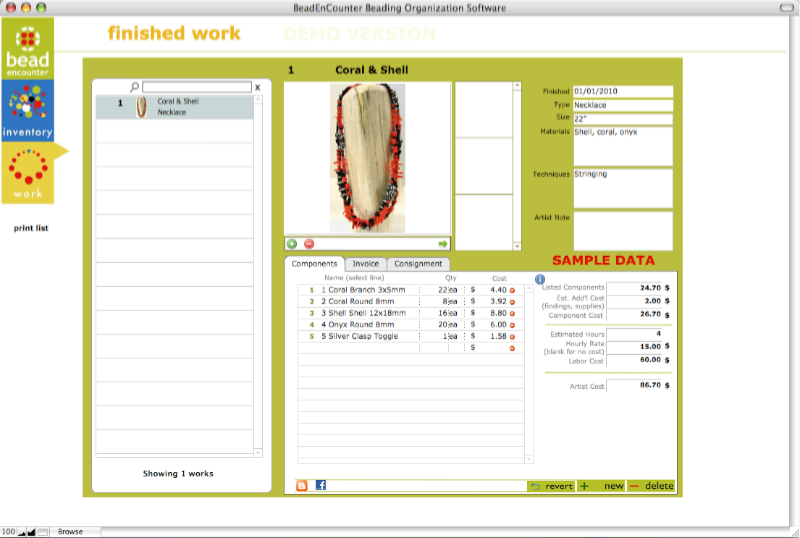The height and width of the screenshot is (538, 800).
Task: Select component line Shell Shell 12x18mm
Action: coord(363,313)
